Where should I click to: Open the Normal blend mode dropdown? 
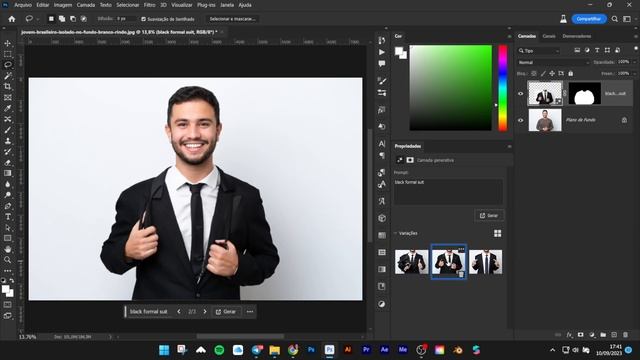tap(553, 62)
